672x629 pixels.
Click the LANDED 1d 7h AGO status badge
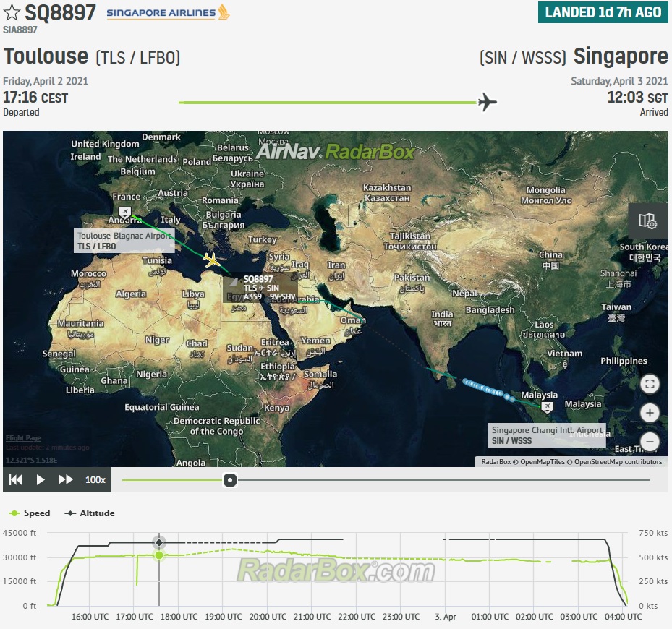click(x=603, y=12)
